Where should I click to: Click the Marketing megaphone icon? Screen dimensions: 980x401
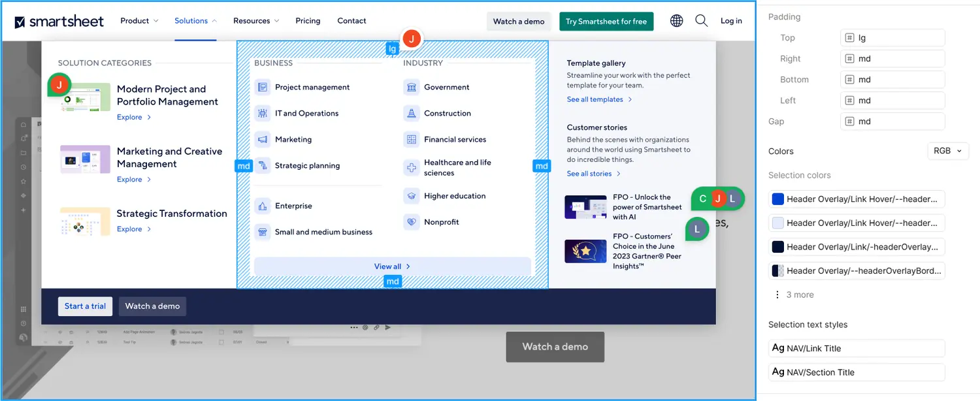263,139
